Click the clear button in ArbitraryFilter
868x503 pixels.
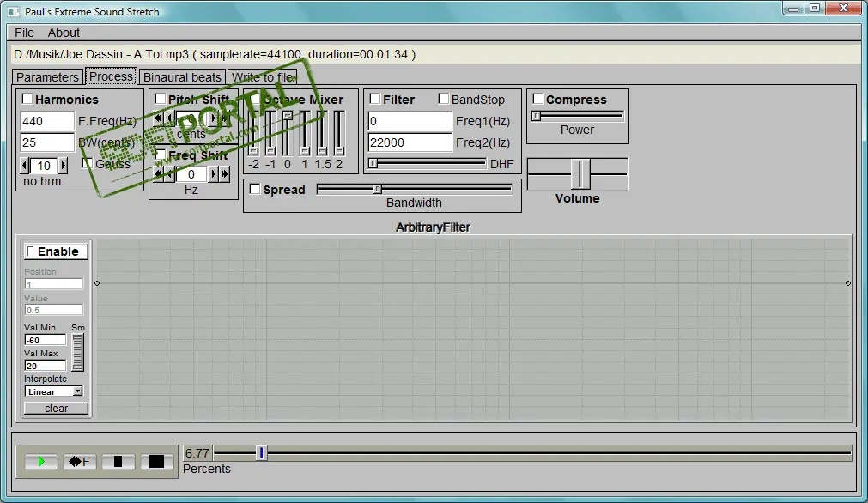pos(56,409)
